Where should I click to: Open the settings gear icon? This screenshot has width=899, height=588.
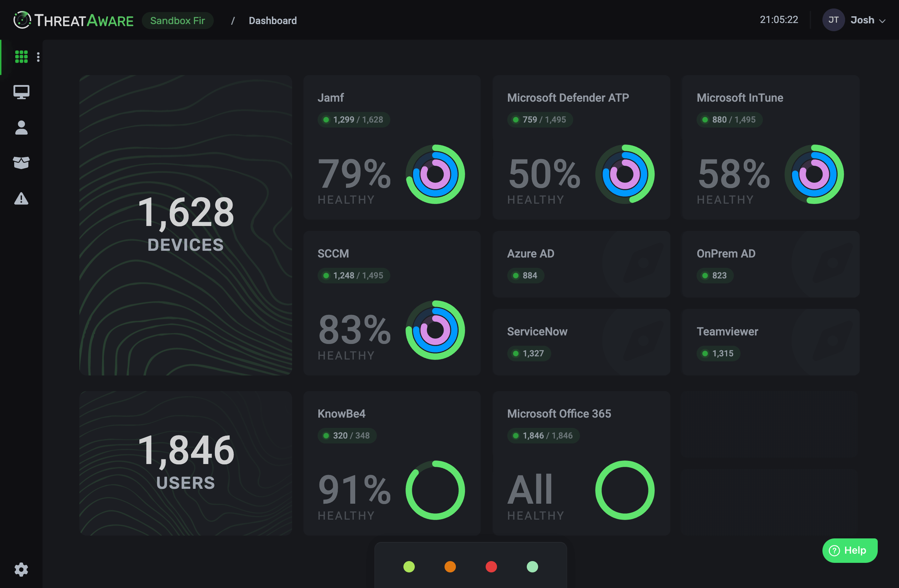click(x=21, y=569)
